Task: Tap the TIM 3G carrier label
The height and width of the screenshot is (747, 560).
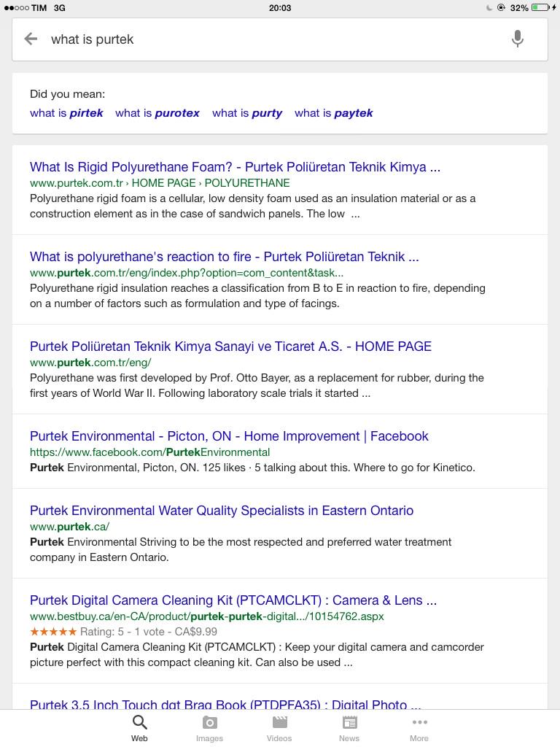Action: click(48, 7)
